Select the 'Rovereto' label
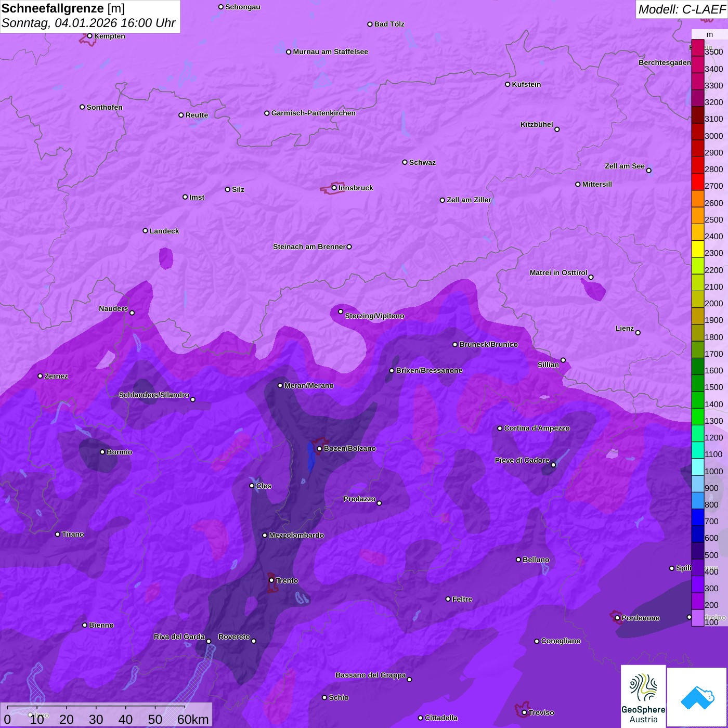The image size is (728, 728). (234, 637)
